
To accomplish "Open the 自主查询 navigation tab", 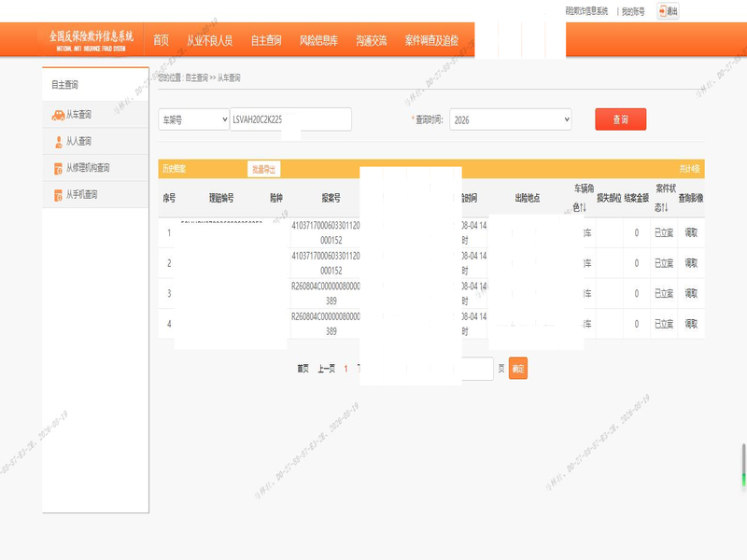I will (x=266, y=40).
